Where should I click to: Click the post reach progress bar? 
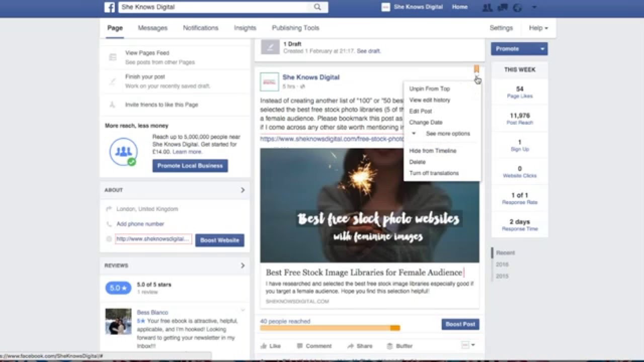point(330,328)
